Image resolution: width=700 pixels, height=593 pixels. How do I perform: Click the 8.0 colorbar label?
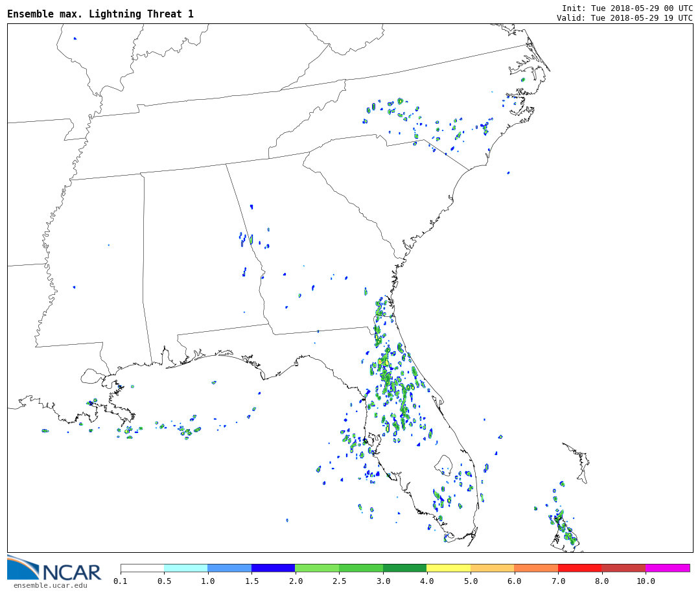click(601, 581)
